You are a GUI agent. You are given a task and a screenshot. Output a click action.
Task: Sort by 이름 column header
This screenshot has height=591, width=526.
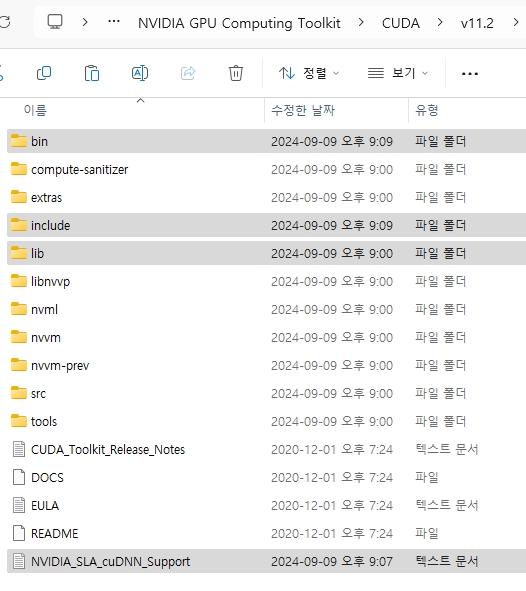click(35, 110)
